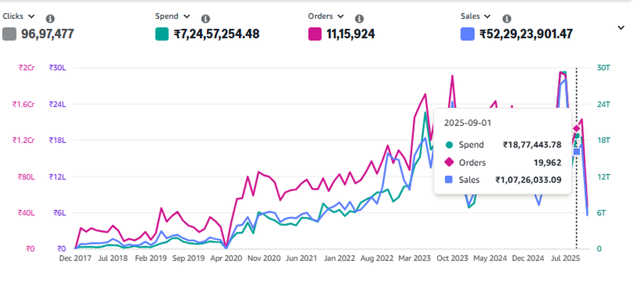Click the Jul 2025 x-axis label

pos(565,258)
